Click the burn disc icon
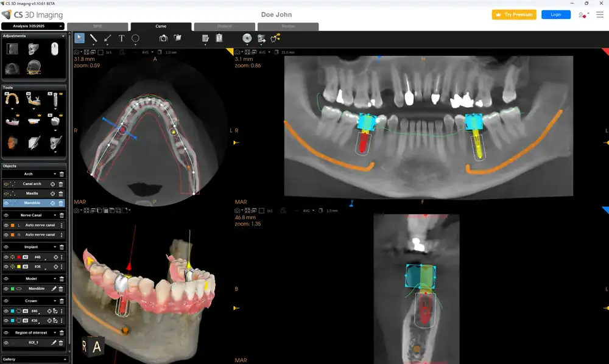 [247, 38]
